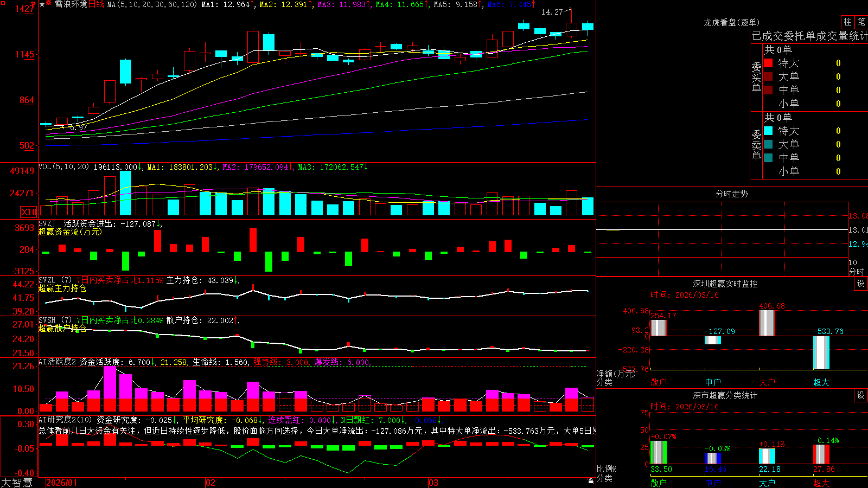Click the 爆发线: 6.000 parameter text
This screenshot has height=488, width=868.
click(342, 362)
